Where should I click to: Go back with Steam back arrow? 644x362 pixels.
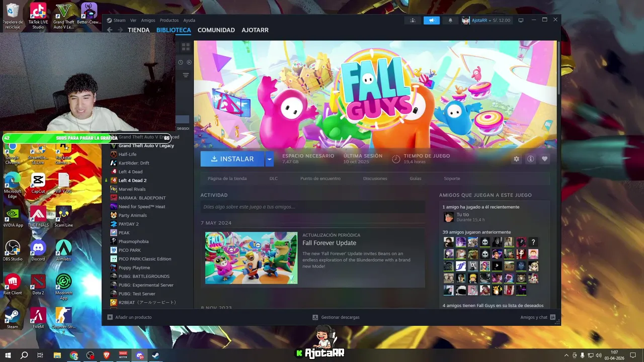click(x=110, y=30)
